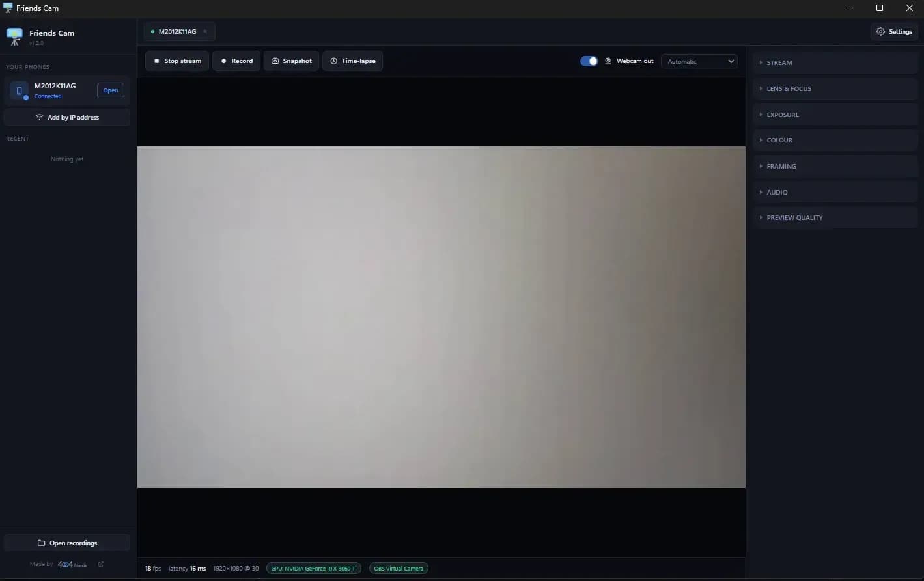Click the camera preview video area
The height and width of the screenshot is (581, 924).
pos(441,317)
